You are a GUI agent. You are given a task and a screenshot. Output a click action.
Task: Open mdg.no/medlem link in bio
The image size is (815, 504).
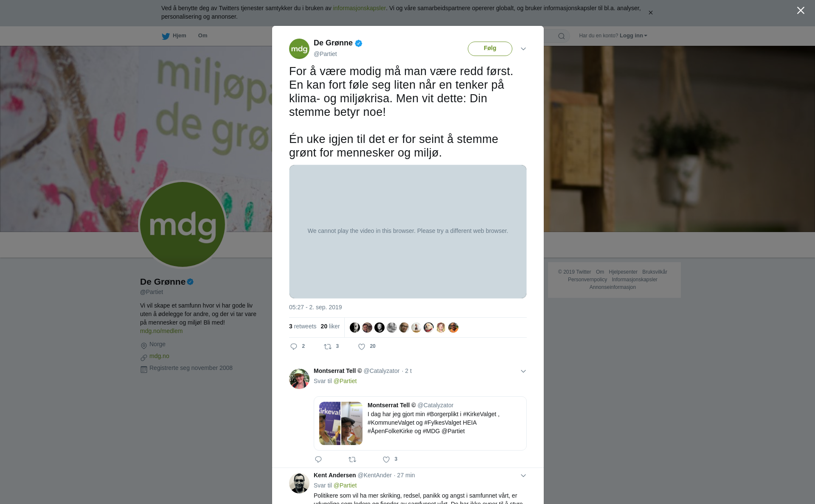click(x=161, y=331)
